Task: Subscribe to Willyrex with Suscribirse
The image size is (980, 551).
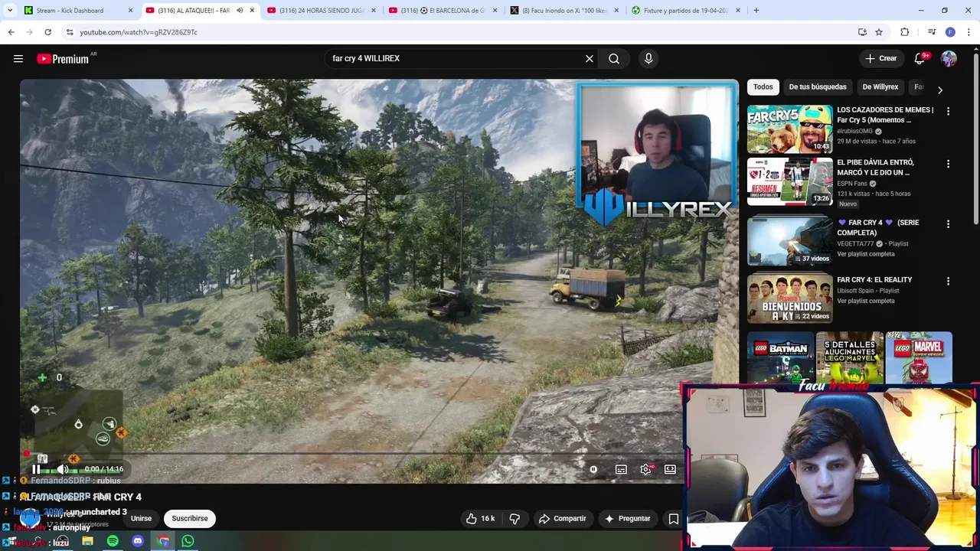Action: click(x=190, y=519)
